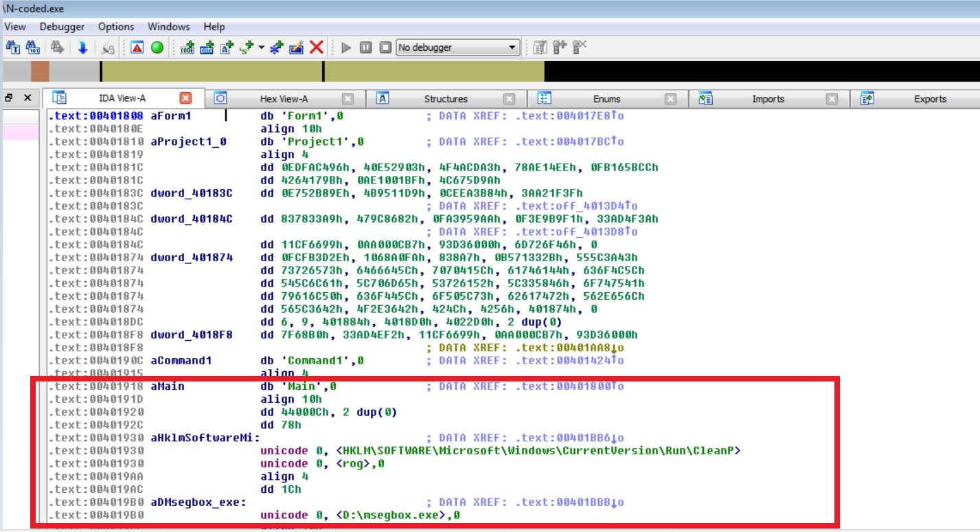The image size is (980, 532).
Task: Start the process with the play button
Action: (x=346, y=47)
